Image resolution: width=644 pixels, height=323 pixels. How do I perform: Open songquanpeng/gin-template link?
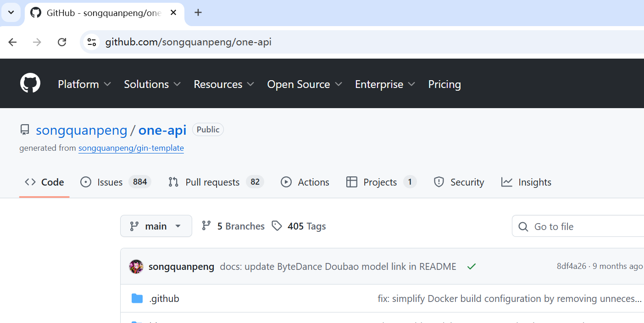tap(131, 148)
